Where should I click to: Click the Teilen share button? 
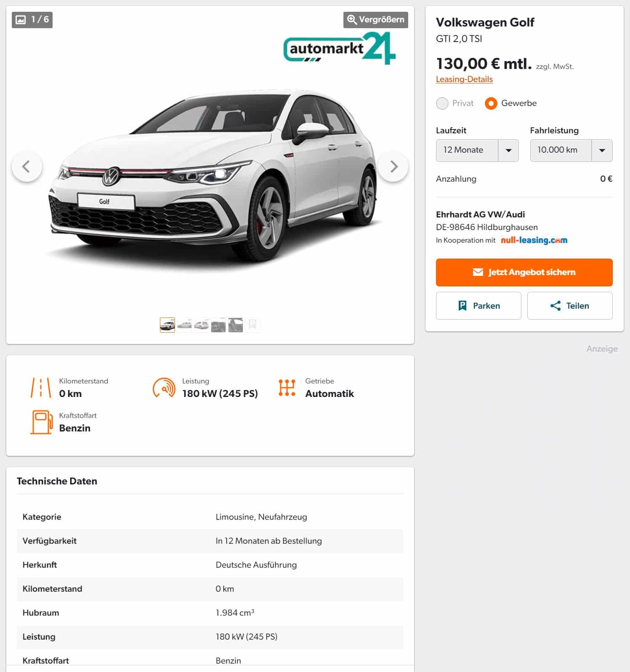point(570,306)
